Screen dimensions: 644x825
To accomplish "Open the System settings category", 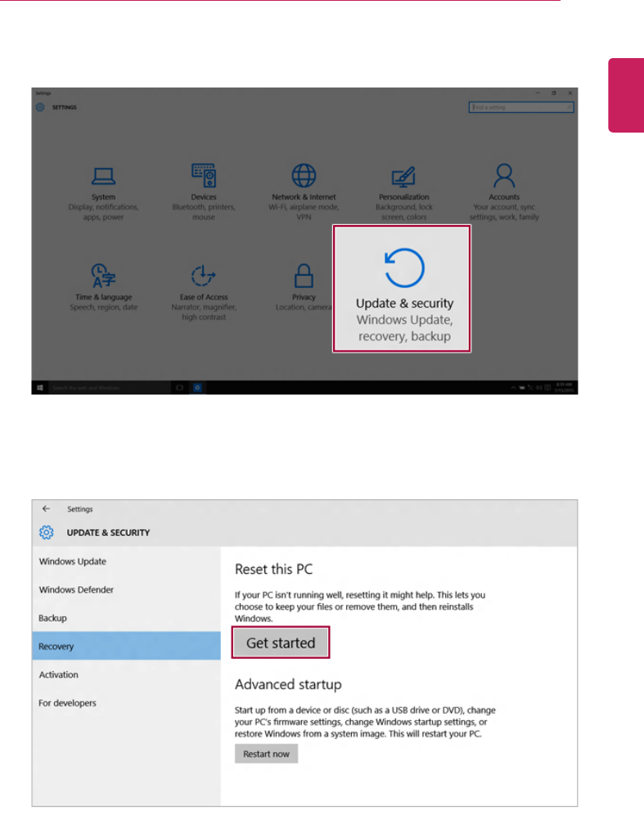I will [103, 193].
